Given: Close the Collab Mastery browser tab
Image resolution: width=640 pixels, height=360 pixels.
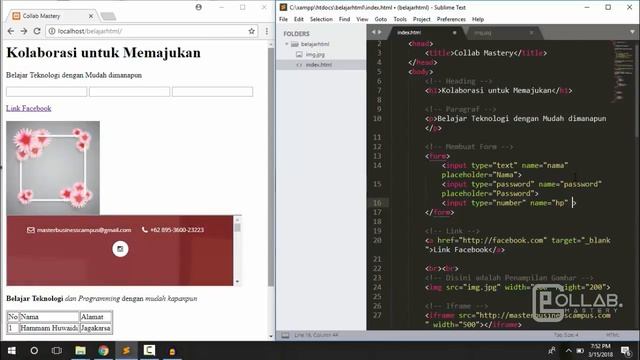Looking at the screenshot, I should (x=91, y=16).
